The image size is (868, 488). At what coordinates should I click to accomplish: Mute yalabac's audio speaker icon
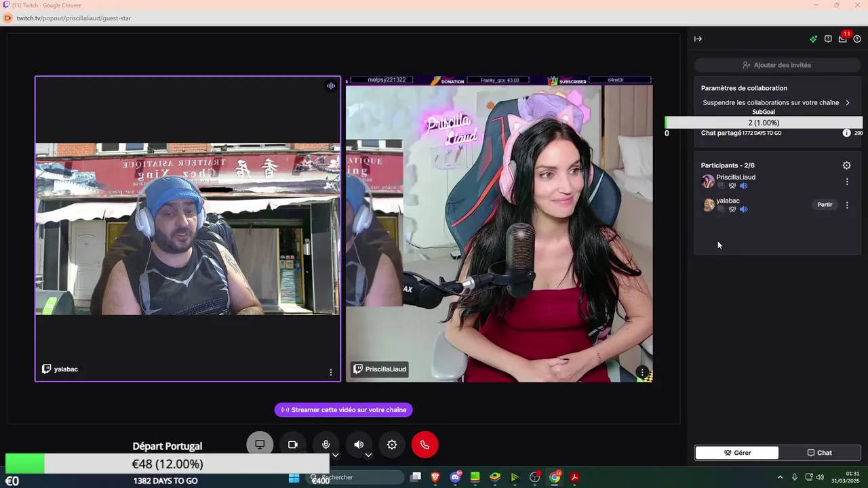743,209
